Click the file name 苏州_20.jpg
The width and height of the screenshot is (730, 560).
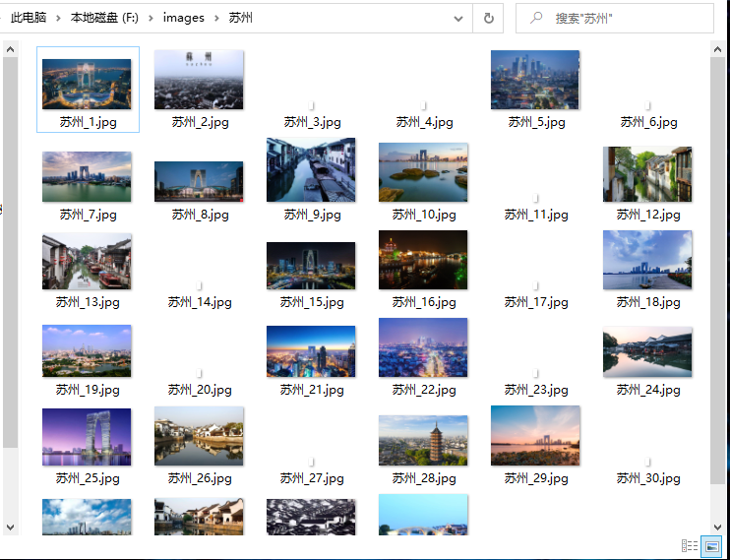click(200, 390)
